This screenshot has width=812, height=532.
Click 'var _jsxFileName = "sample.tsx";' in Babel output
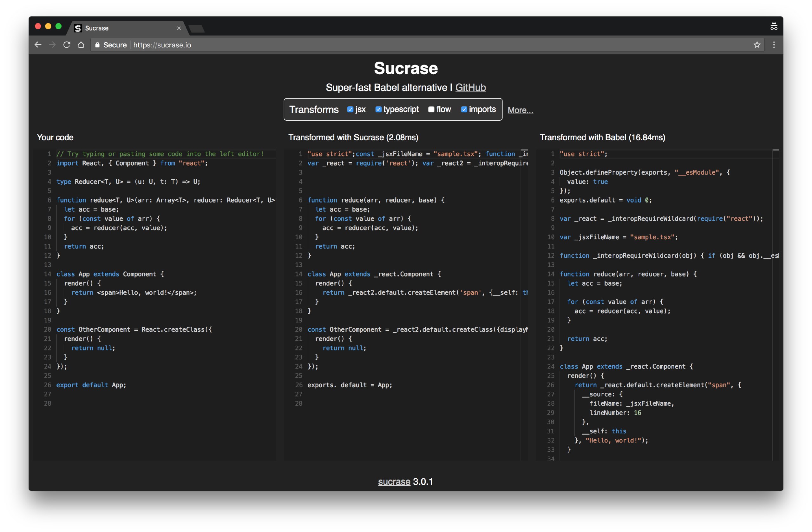[x=619, y=237]
